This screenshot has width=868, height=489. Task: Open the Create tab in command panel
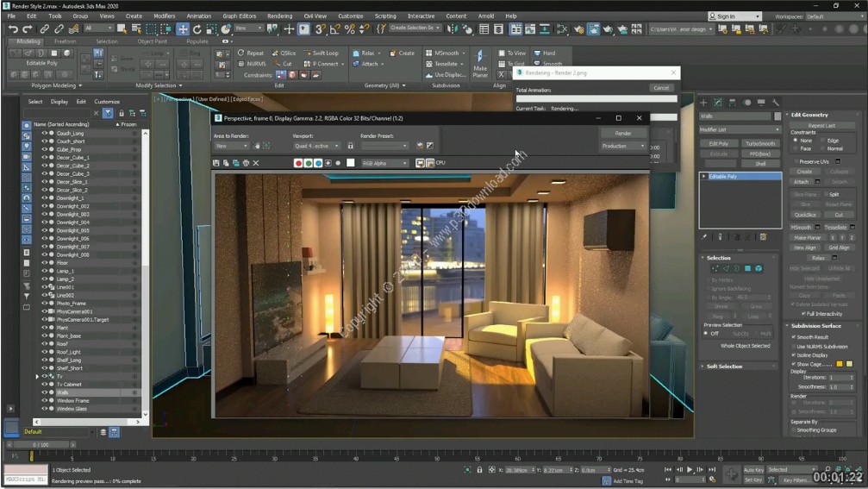coord(703,103)
